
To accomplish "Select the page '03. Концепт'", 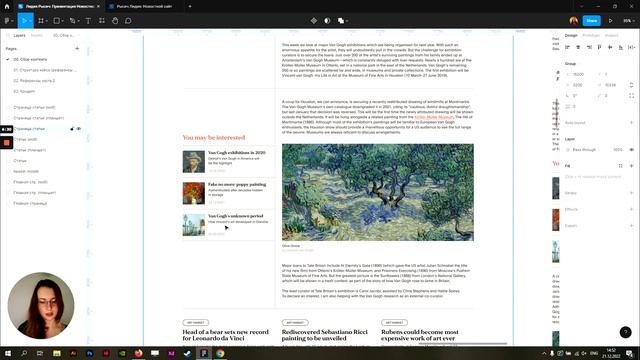I will (24, 91).
